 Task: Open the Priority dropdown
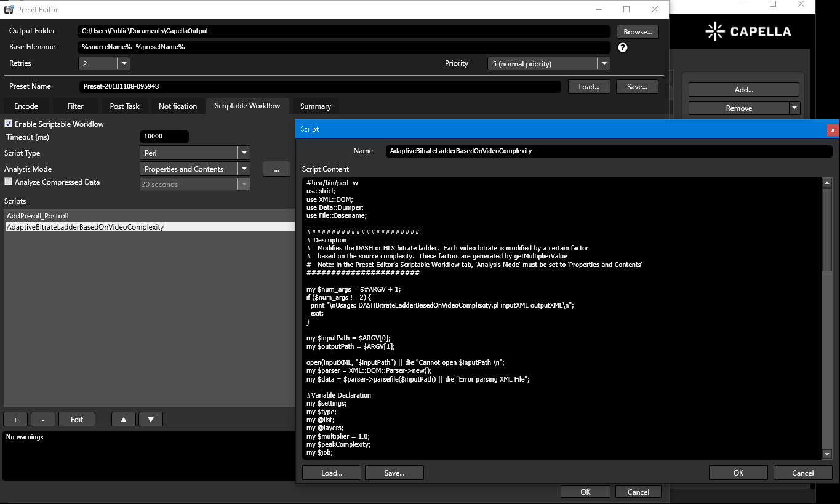[604, 63]
